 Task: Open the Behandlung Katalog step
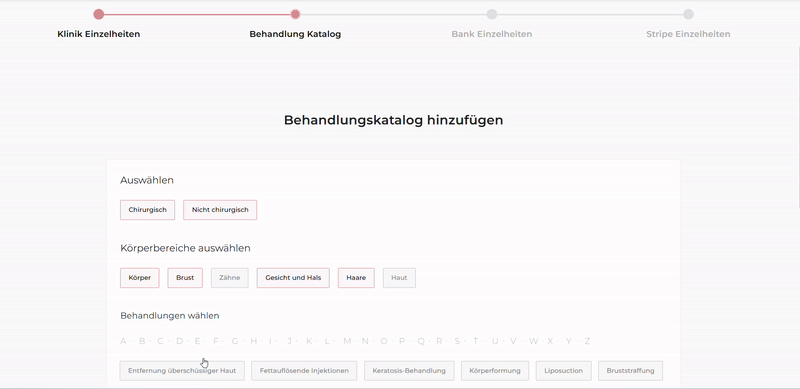[x=295, y=34]
